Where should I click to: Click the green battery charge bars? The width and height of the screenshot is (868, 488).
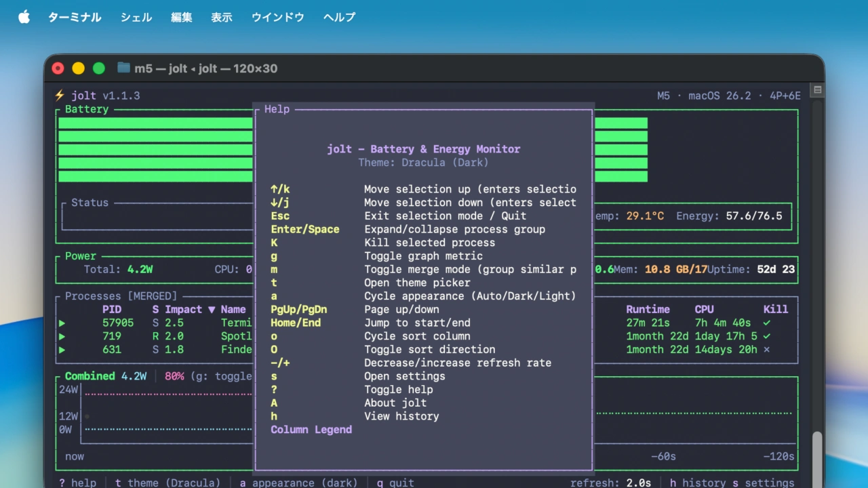point(155,149)
